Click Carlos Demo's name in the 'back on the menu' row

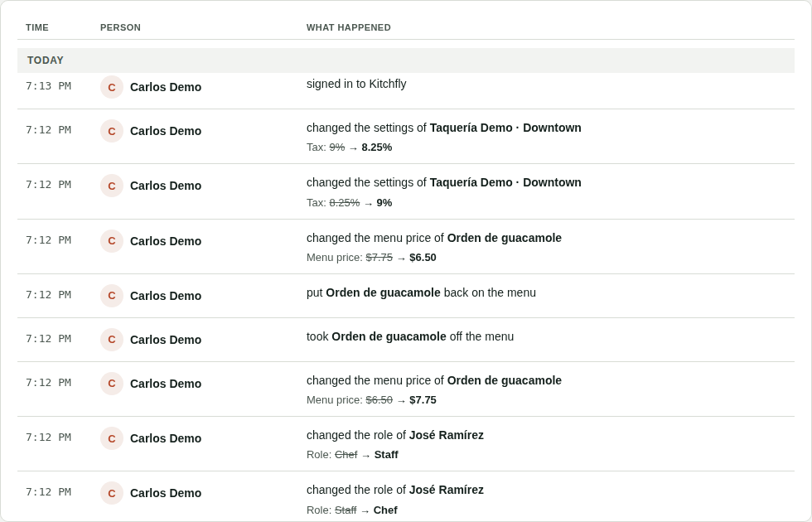click(166, 296)
